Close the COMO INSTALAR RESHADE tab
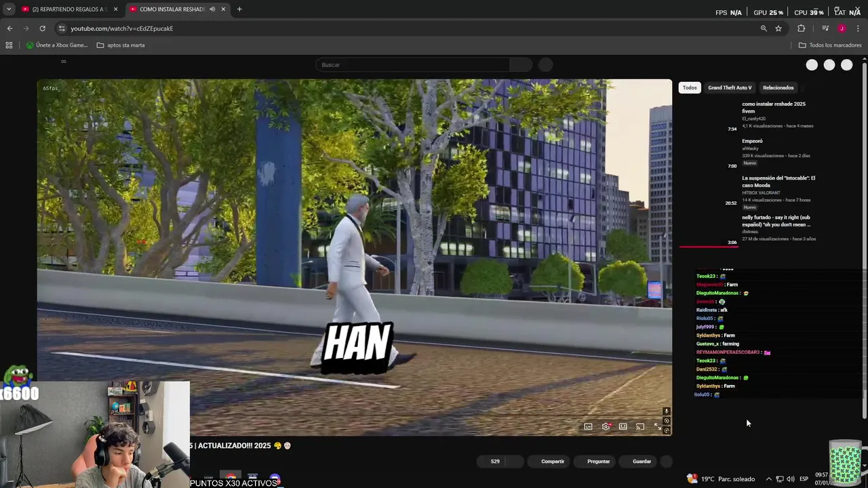 [x=223, y=9]
